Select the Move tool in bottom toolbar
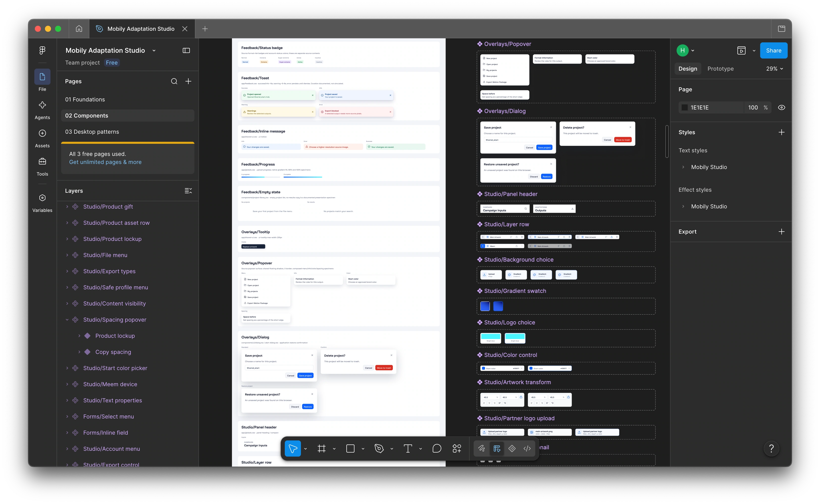The height and width of the screenshot is (504, 820). click(293, 449)
